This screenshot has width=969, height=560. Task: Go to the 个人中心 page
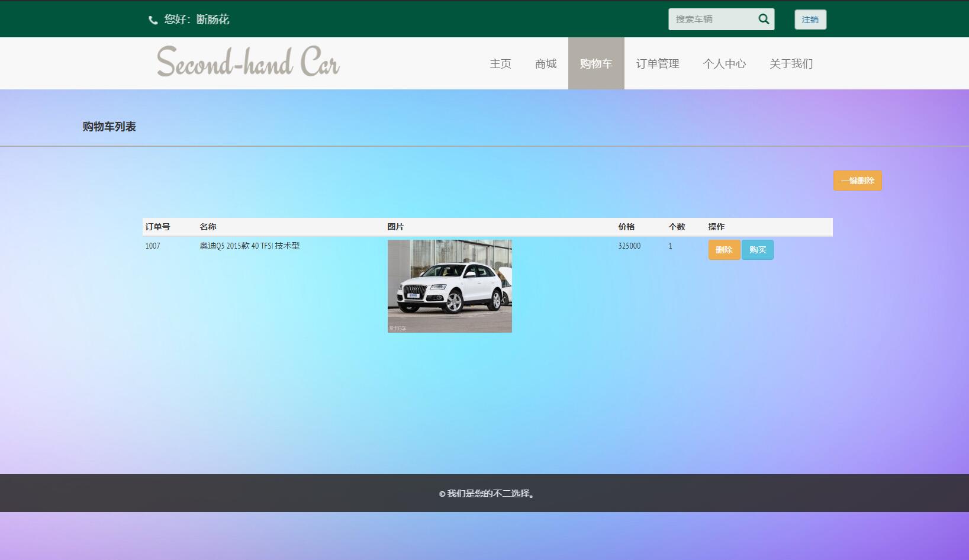tap(725, 63)
